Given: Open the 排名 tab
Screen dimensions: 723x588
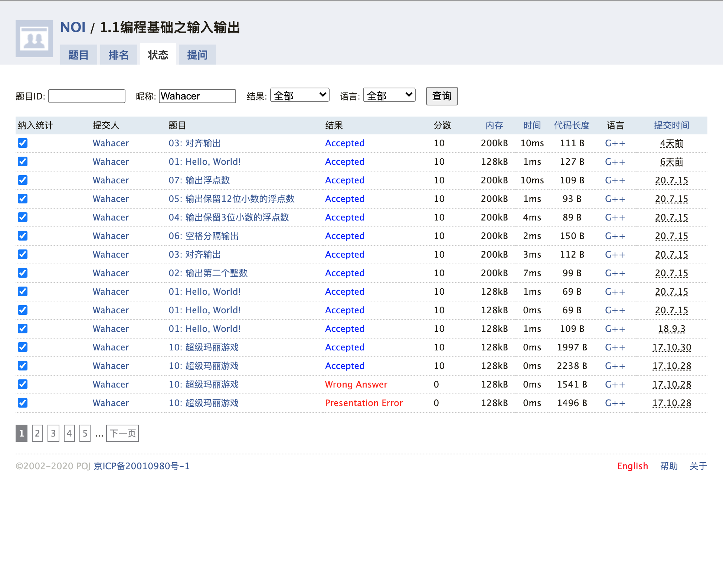Looking at the screenshot, I should tap(118, 55).
